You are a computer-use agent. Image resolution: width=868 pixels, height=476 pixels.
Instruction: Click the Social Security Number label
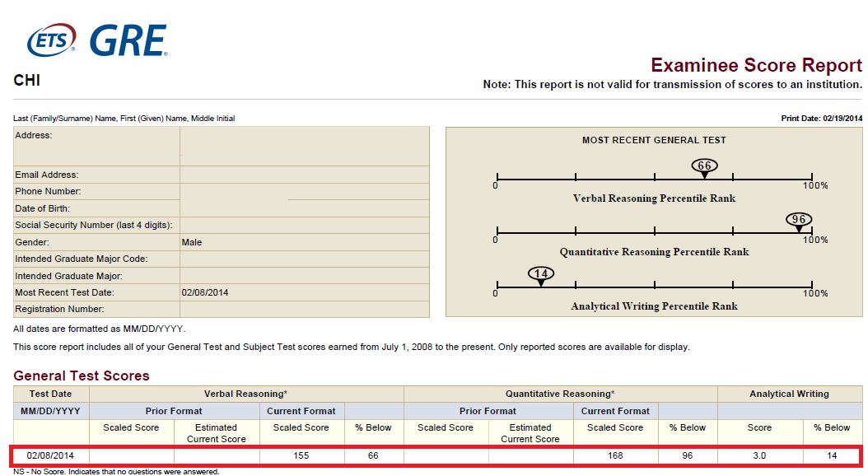pos(94,226)
